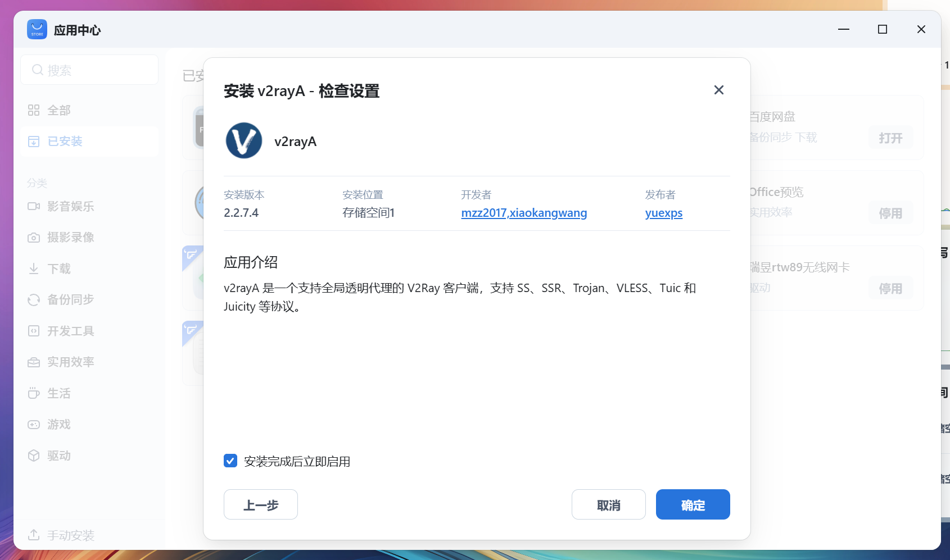Viewport: 950px width, 560px height.
Task: Uncheck 安装完成后立即启用
Action: pos(230,461)
